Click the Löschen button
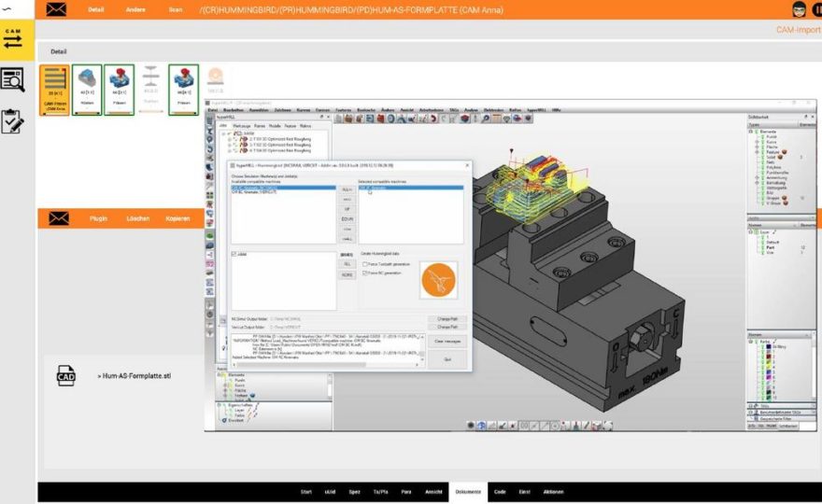This screenshot has height=504, width=822. click(x=138, y=218)
